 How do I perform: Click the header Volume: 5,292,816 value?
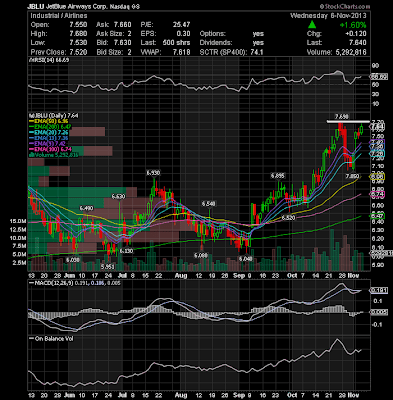pyautogui.click(x=351, y=52)
